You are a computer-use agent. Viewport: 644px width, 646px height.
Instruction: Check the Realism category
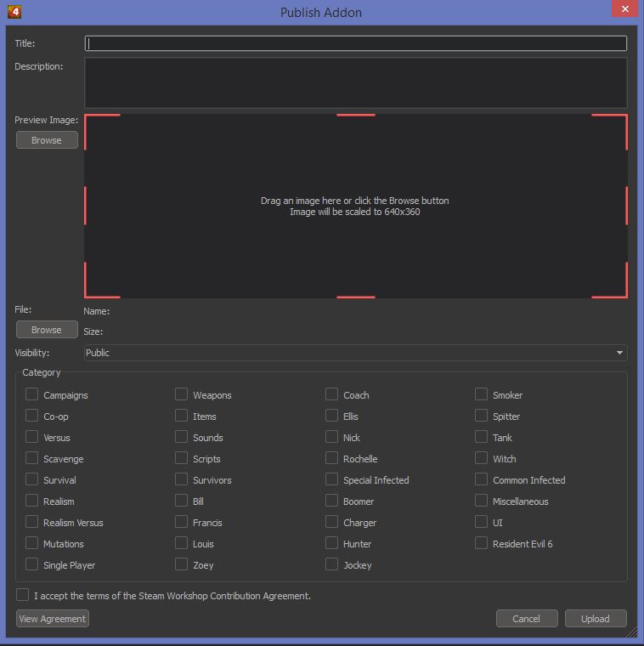tap(31, 501)
